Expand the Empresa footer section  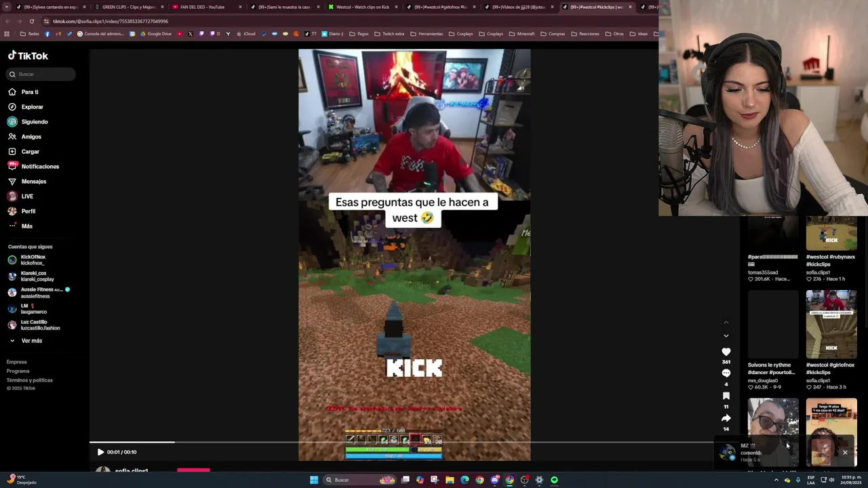tap(17, 362)
